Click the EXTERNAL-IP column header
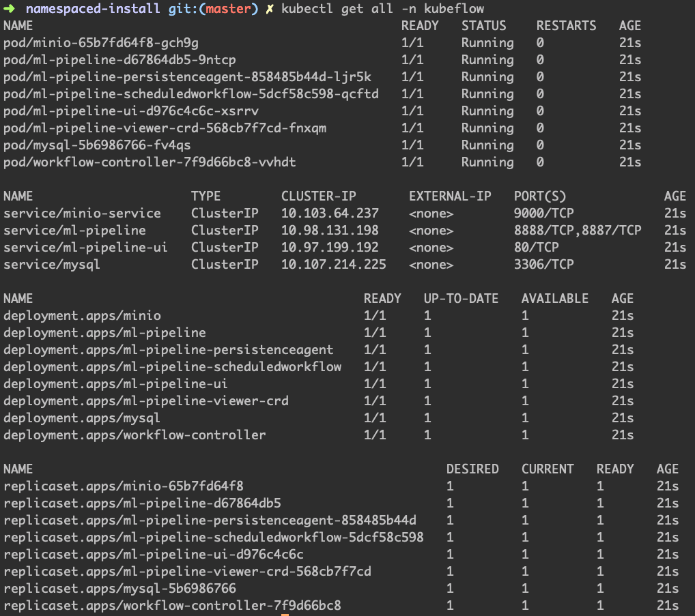This screenshot has width=695, height=616. (450, 196)
